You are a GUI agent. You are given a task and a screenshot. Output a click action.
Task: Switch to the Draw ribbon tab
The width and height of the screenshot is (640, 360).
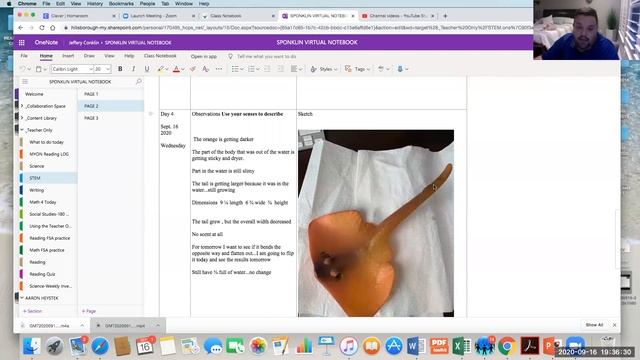click(x=89, y=56)
